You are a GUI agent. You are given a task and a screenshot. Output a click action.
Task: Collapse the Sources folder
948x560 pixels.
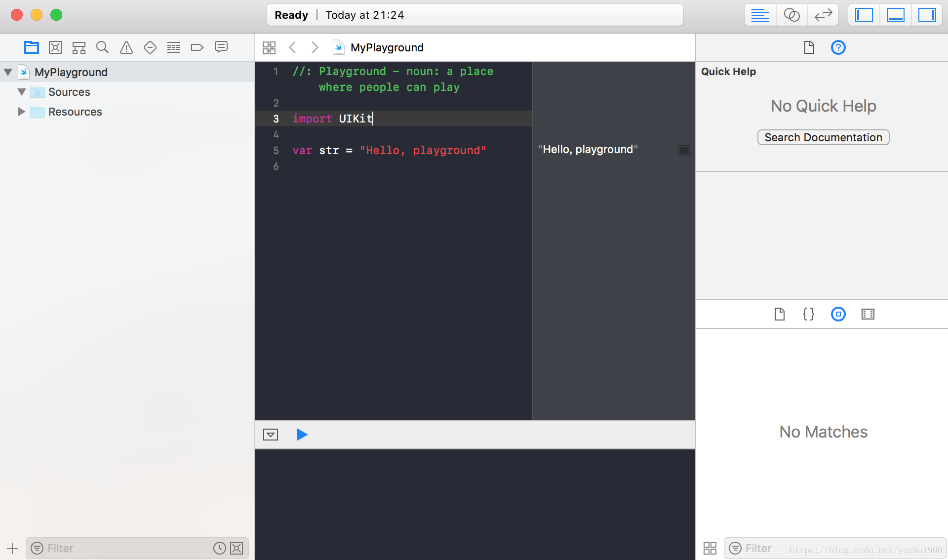click(x=22, y=92)
